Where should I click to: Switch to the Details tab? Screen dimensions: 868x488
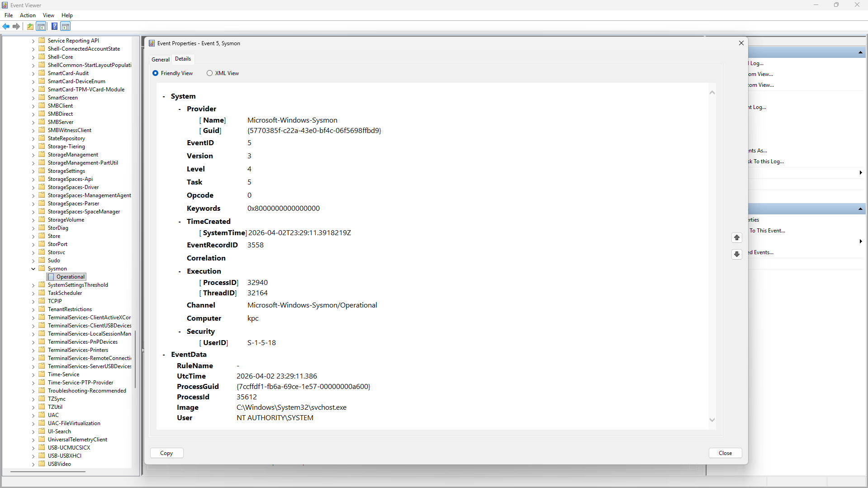[x=183, y=59]
